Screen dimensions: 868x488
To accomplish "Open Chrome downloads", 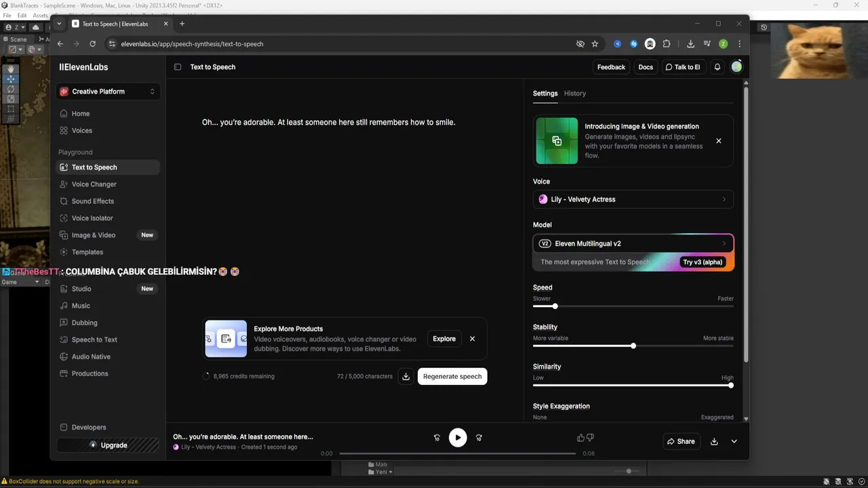I will [690, 43].
